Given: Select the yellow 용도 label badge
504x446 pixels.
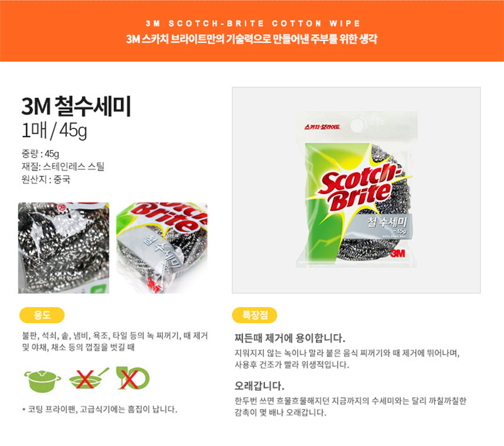Looking at the screenshot, I should tap(42, 315).
